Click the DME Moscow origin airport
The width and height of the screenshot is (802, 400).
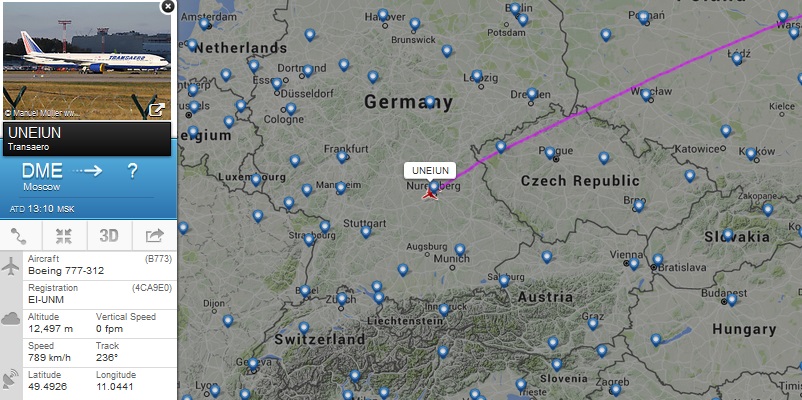pyautogui.click(x=42, y=176)
